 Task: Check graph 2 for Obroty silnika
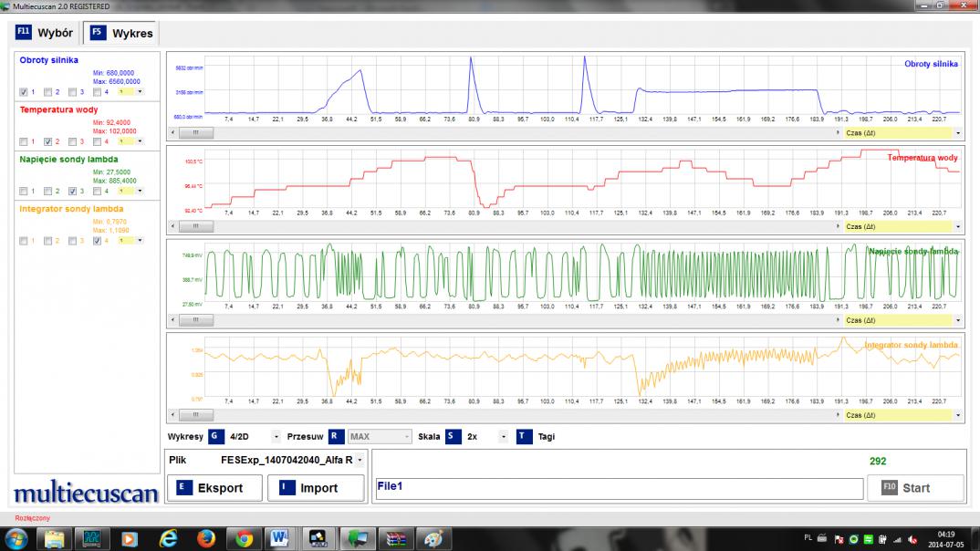47,92
